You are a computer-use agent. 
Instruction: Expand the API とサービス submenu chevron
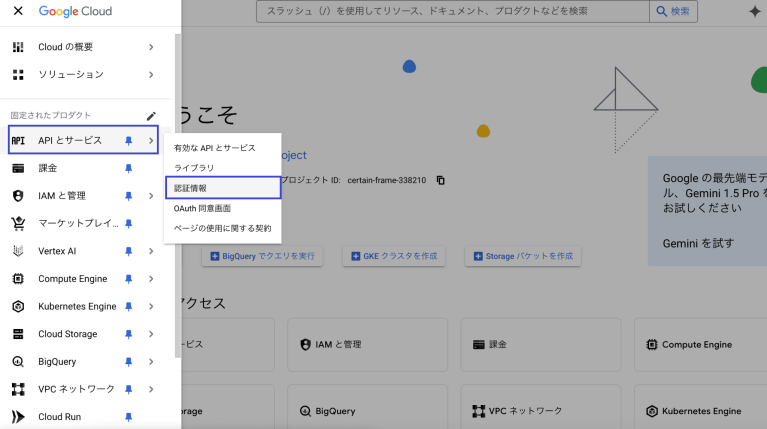tap(151, 141)
